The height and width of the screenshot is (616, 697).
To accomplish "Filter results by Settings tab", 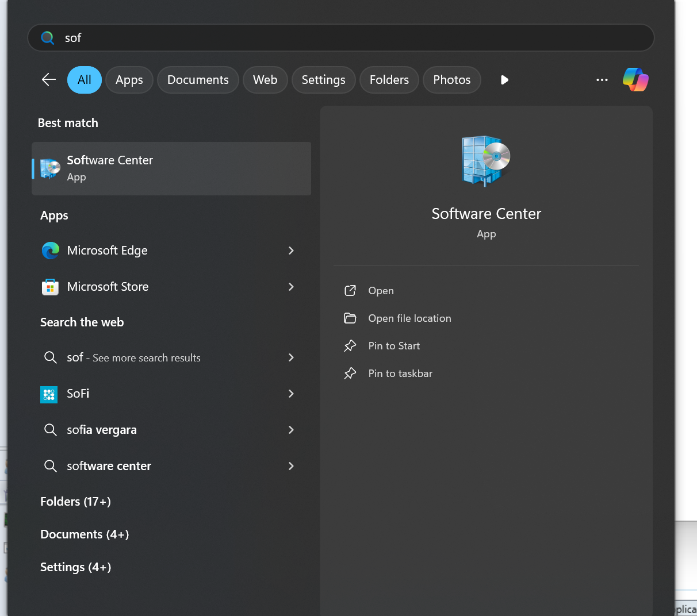I will 323,80.
